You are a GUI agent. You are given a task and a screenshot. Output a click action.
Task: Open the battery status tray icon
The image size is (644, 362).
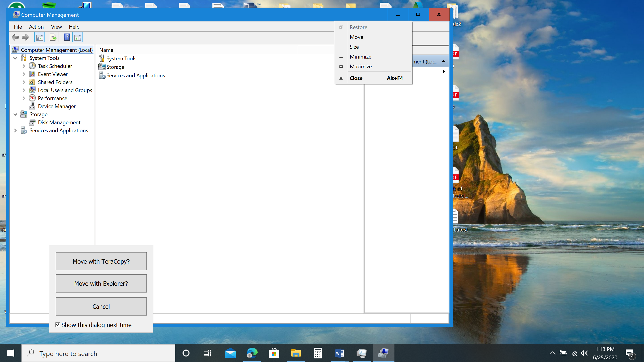(563, 353)
